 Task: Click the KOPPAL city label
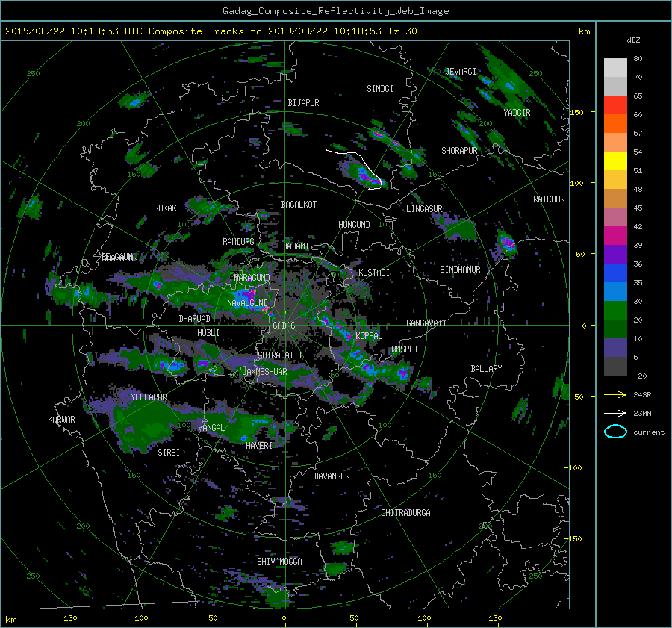369,336
